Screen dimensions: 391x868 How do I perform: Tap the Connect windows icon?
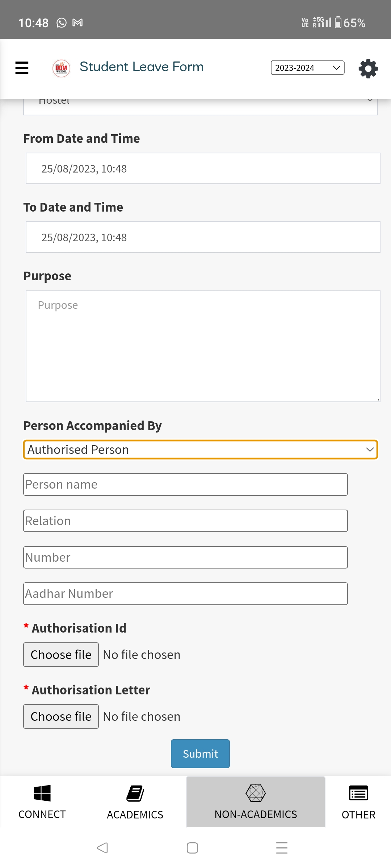click(42, 793)
